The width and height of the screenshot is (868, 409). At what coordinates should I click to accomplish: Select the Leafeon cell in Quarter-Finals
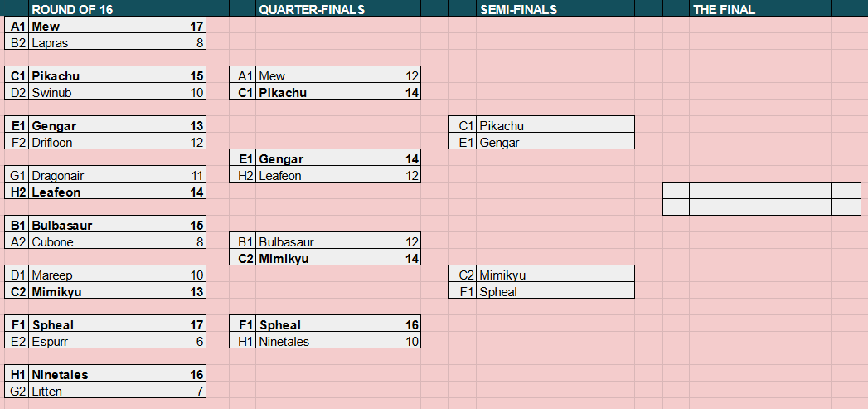[x=327, y=174]
